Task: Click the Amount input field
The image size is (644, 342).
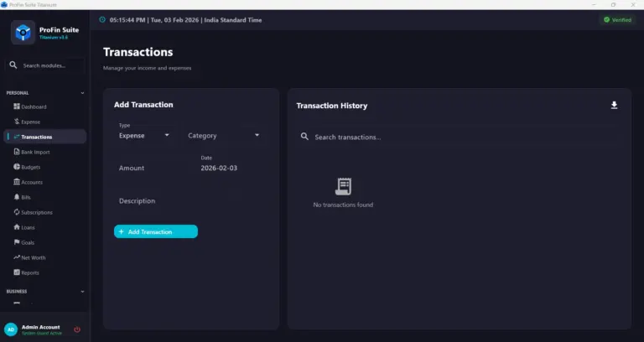Action: pyautogui.click(x=154, y=168)
